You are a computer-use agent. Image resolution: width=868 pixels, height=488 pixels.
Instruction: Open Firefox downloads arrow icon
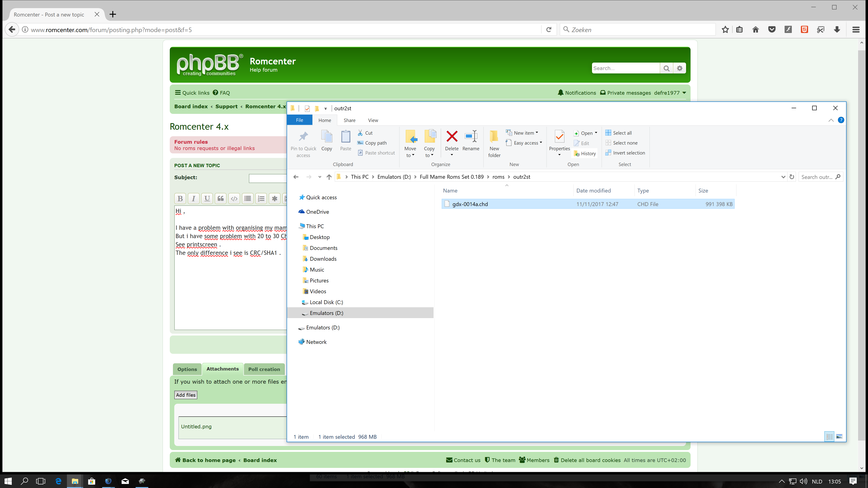[837, 30]
